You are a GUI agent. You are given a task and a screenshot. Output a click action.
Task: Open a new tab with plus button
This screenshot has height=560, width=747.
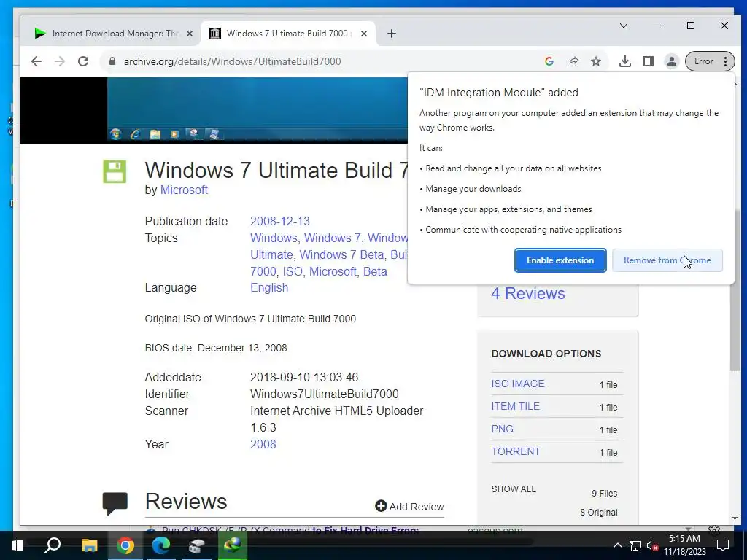point(391,34)
